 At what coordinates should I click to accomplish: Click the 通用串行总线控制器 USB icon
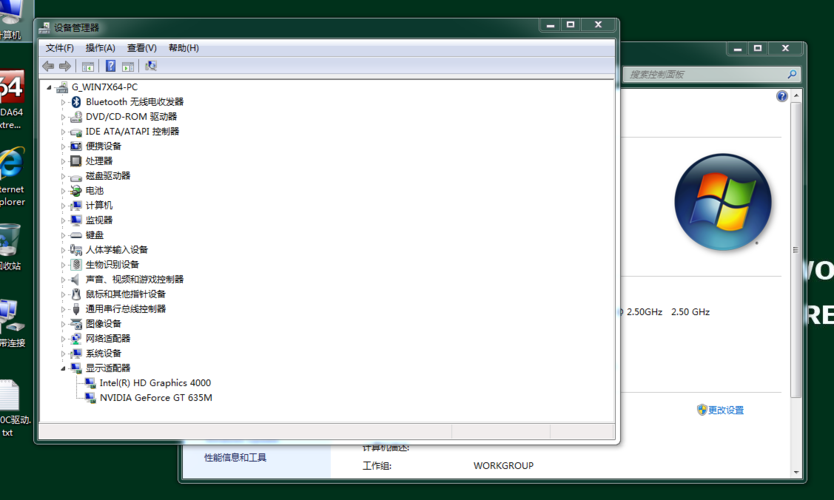(x=76, y=309)
